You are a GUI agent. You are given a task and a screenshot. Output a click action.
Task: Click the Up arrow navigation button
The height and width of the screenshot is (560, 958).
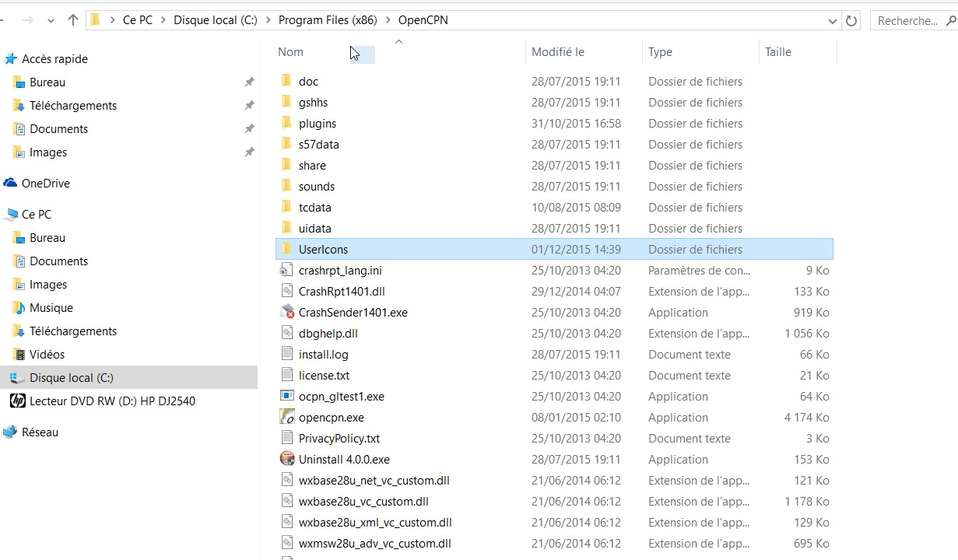click(x=73, y=20)
